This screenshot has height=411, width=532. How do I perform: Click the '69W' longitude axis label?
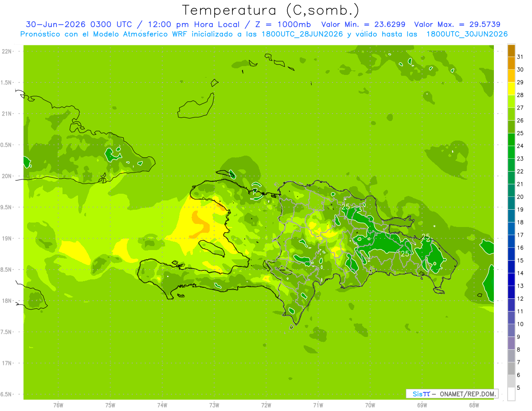point(422,405)
